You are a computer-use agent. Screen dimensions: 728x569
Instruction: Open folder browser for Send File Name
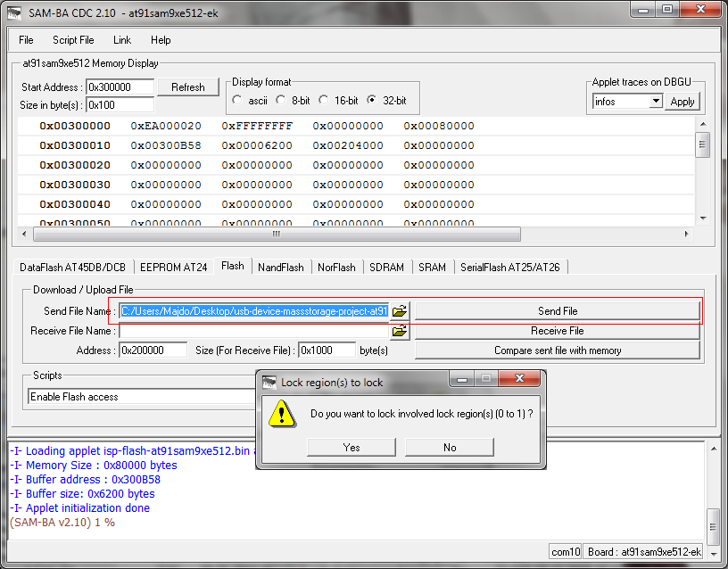(x=400, y=311)
